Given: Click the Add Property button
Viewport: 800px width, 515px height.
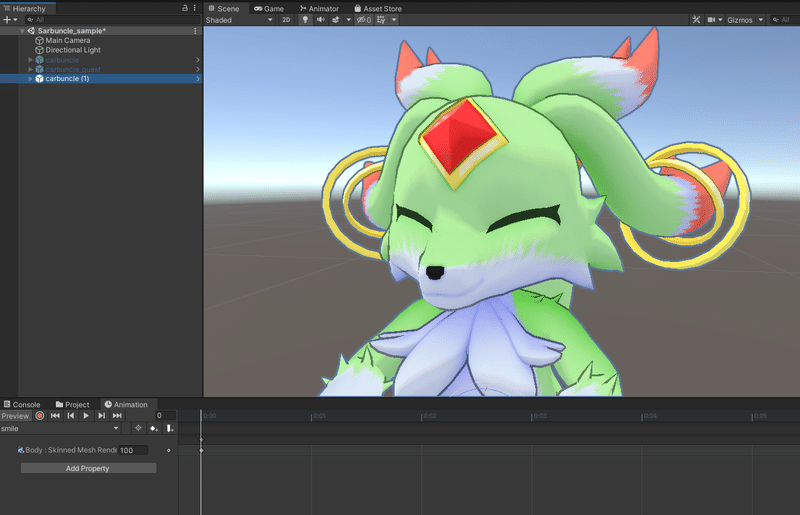Looking at the screenshot, I should (88, 468).
